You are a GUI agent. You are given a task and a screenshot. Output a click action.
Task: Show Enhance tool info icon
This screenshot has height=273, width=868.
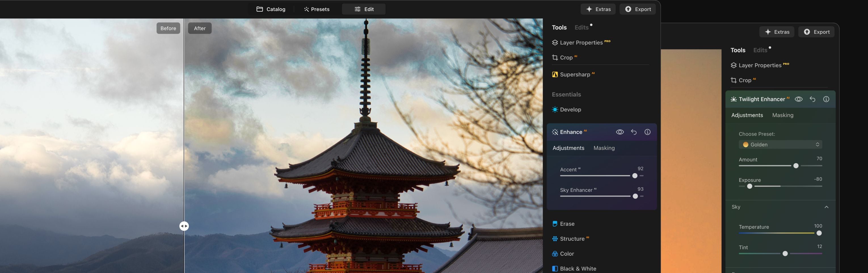[x=647, y=132]
